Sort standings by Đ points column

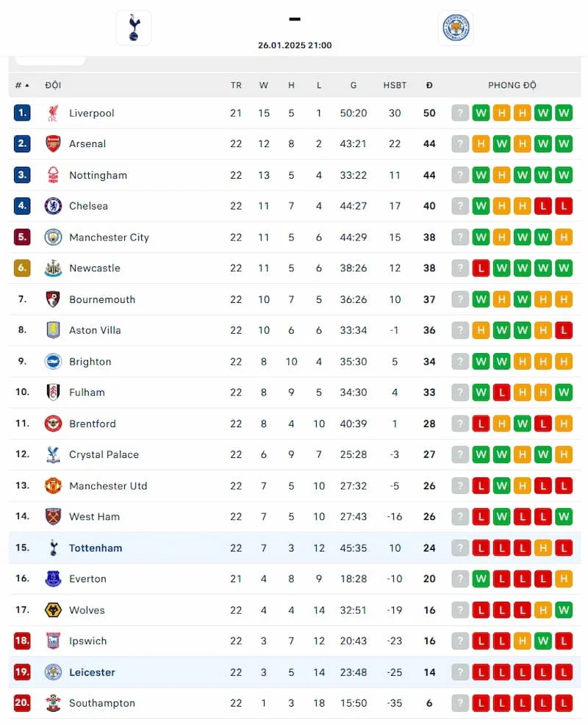[x=429, y=85]
